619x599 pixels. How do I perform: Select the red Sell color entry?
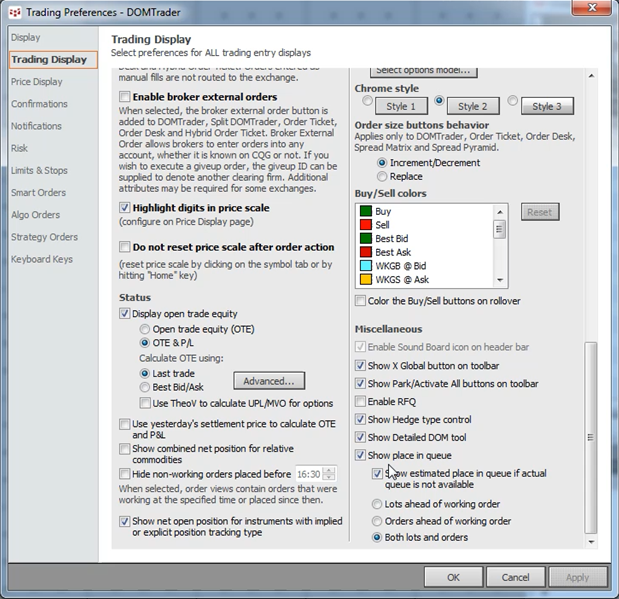coord(383,226)
